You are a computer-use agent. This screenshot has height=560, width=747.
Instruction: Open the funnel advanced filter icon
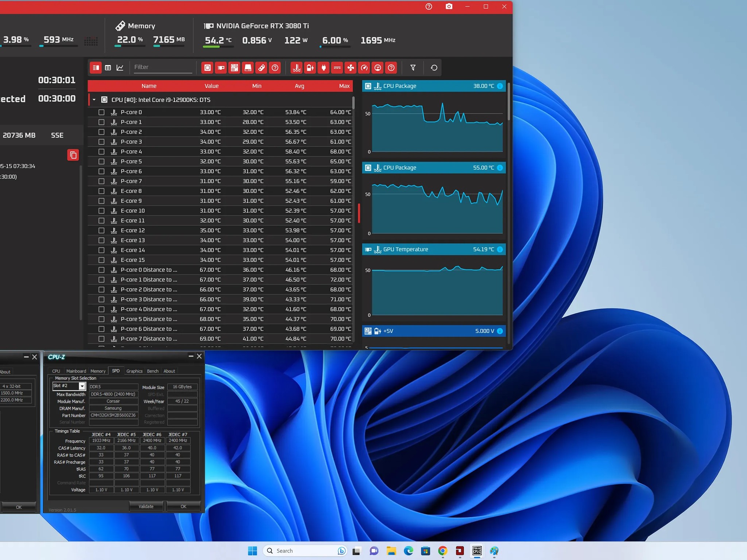coord(413,67)
